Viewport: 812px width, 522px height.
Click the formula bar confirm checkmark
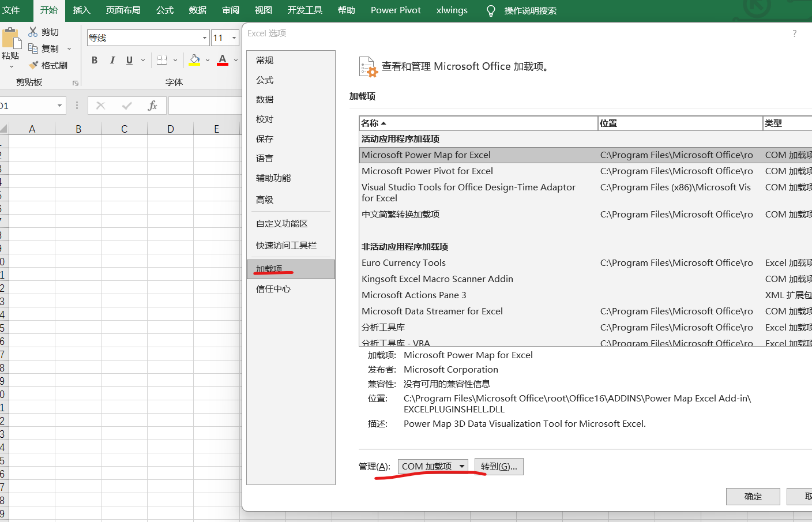(127, 106)
